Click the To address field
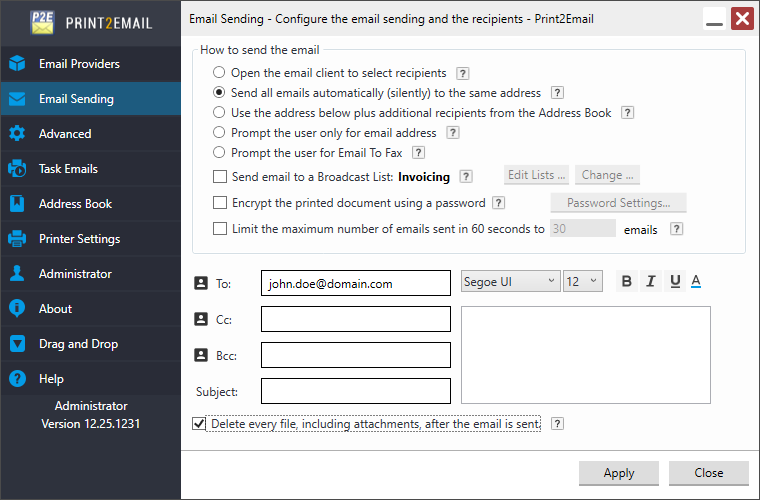Image resolution: width=760 pixels, height=500 pixels. tap(356, 283)
